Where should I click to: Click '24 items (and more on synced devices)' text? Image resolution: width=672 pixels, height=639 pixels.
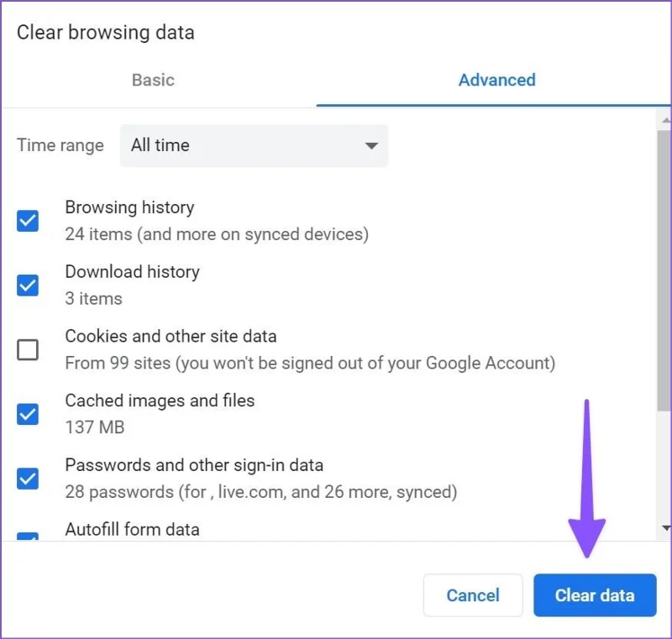[x=217, y=234]
